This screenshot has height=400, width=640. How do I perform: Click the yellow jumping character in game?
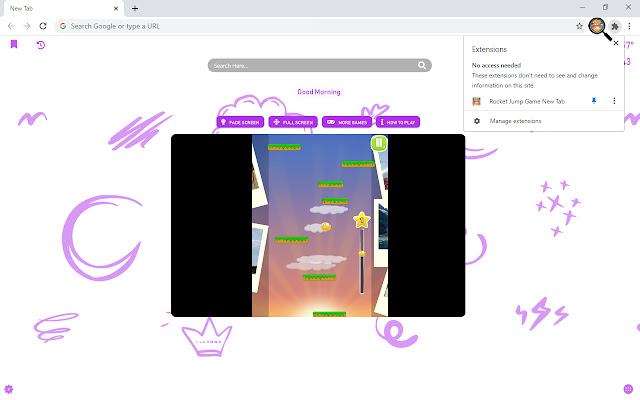tap(325, 226)
